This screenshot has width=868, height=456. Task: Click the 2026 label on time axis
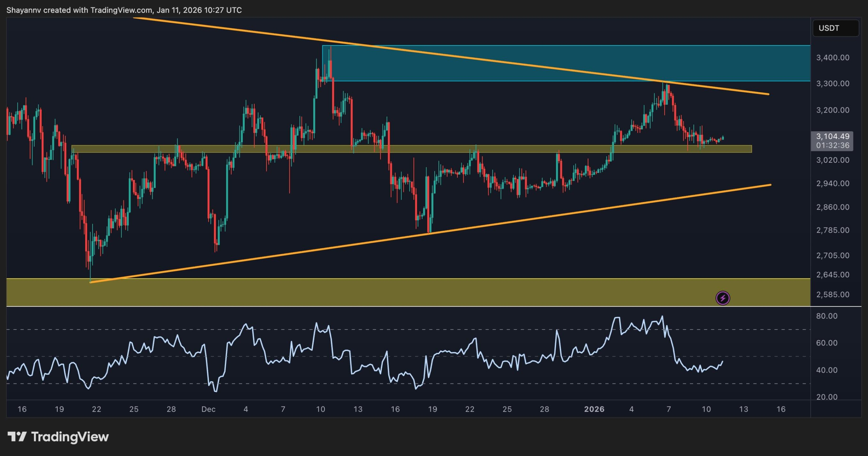pyautogui.click(x=594, y=409)
